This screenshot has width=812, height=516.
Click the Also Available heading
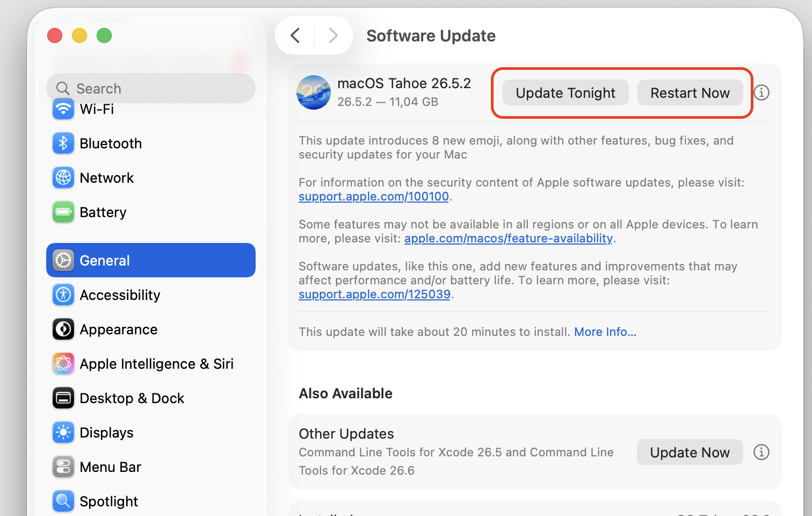345,393
